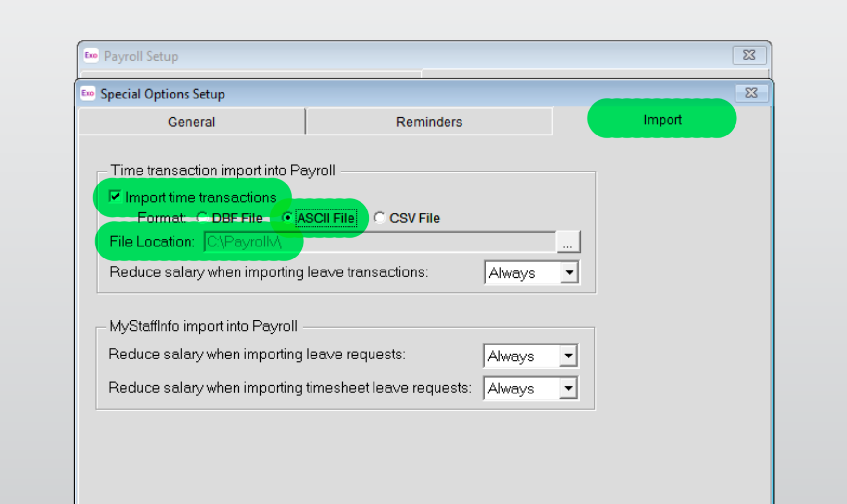Click the Exo icon in Payroll Setup title bar
This screenshot has width=847, height=504.
pyautogui.click(x=91, y=56)
